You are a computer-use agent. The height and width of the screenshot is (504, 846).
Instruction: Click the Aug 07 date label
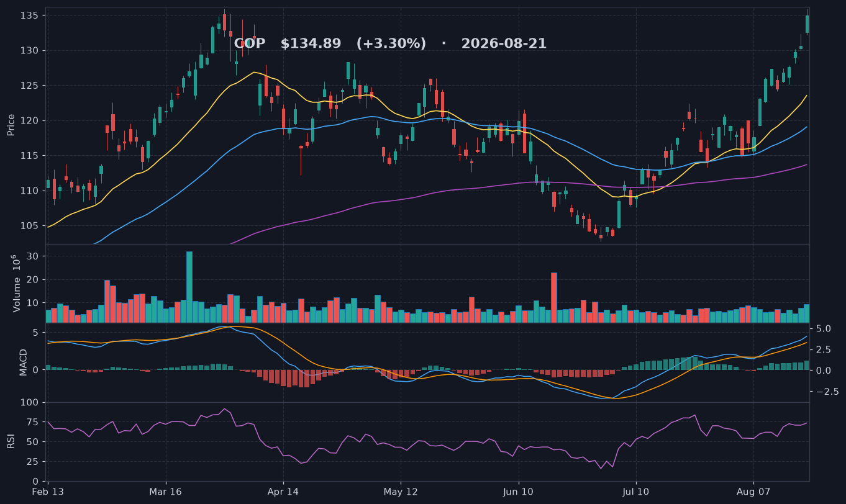pos(753,492)
